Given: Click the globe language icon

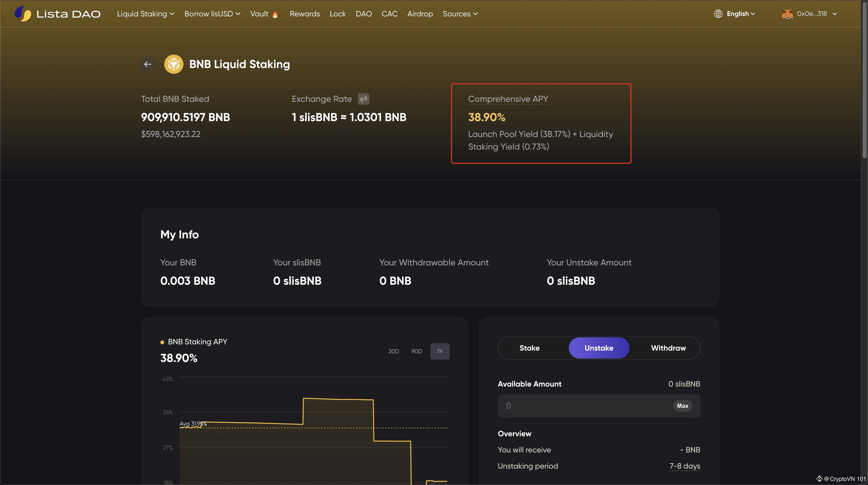Looking at the screenshot, I should click(x=718, y=14).
